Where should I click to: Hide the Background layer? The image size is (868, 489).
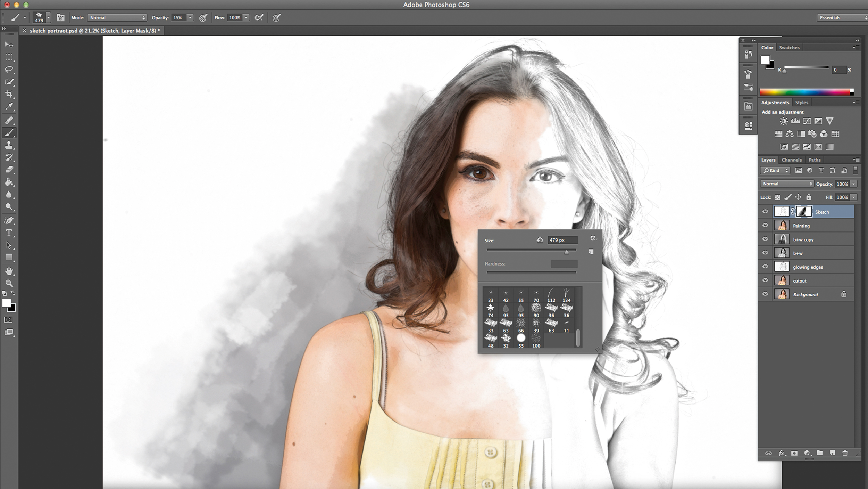point(765,294)
